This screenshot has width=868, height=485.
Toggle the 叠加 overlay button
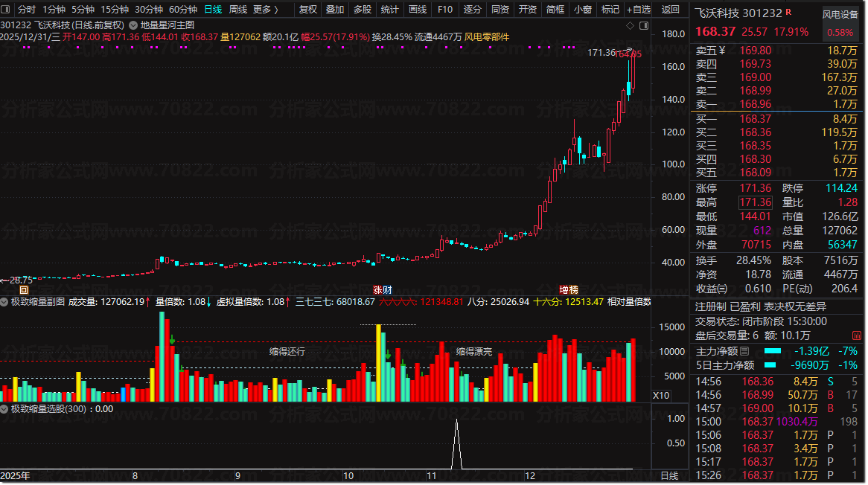point(335,10)
